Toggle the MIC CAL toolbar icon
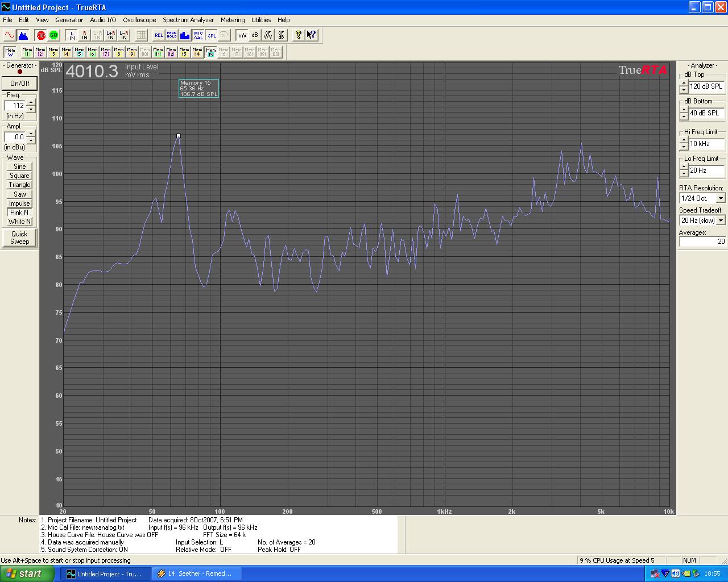Viewport: 728px width, 582px height. (x=198, y=35)
